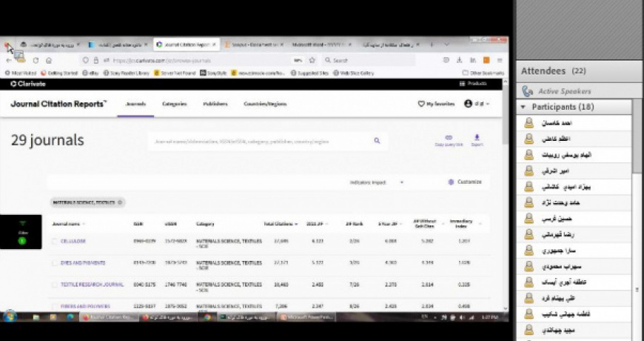
Task: Click the Export download icon
Action: pyautogui.click(x=477, y=137)
